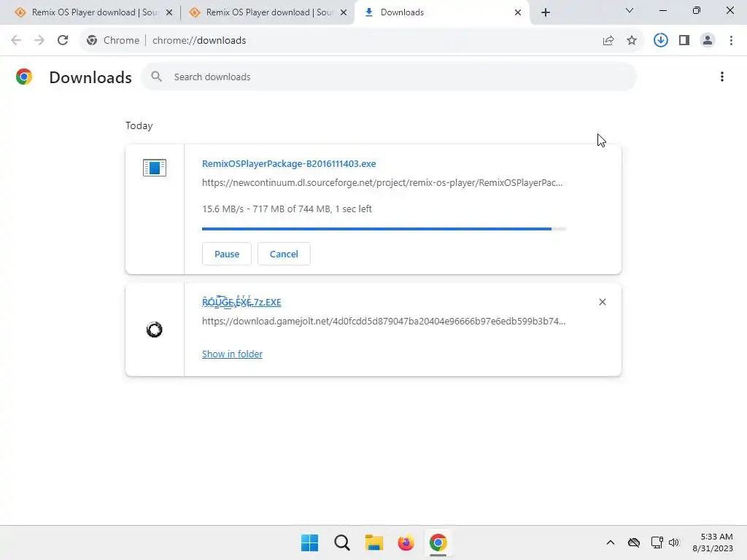Close the second Remix OS Player tab

click(344, 13)
